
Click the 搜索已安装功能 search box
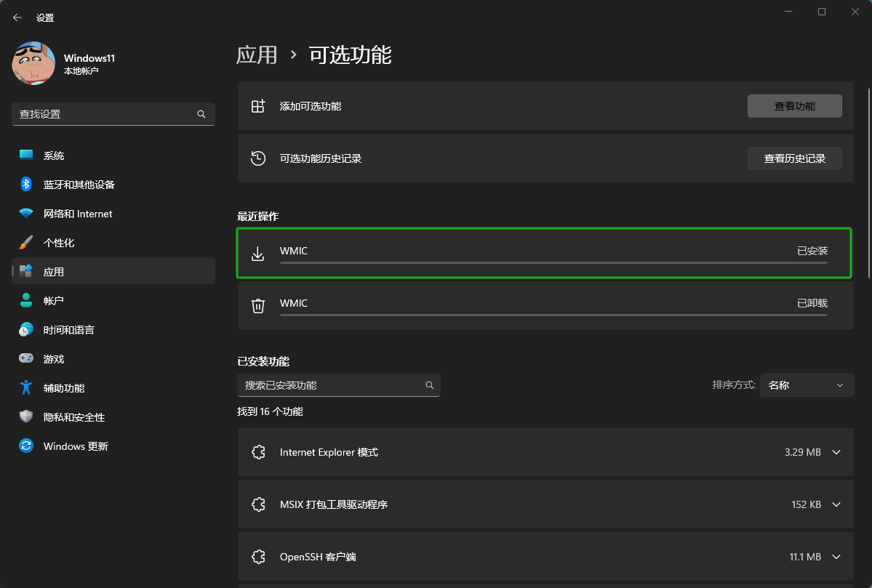(331, 385)
